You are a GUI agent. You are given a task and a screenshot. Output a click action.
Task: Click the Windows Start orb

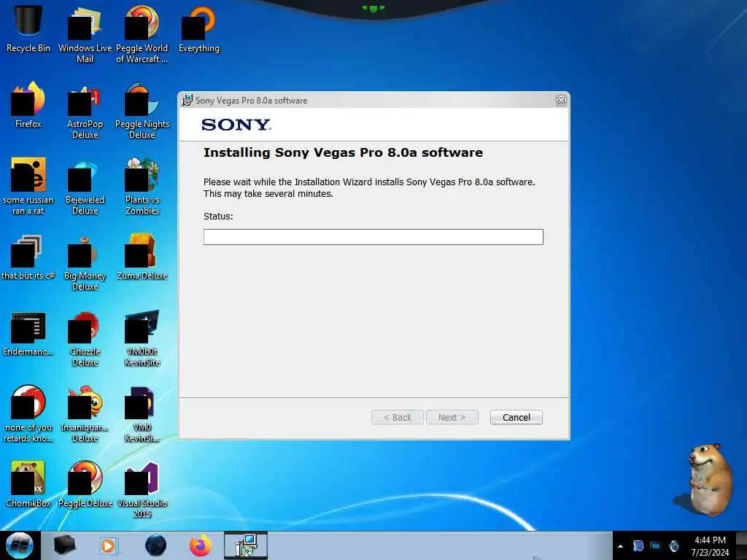tap(20, 545)
